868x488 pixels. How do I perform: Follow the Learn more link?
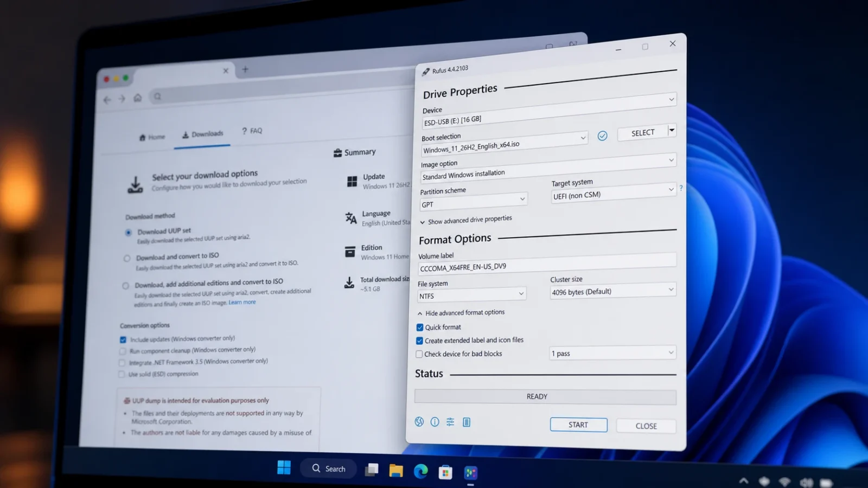(x=242, y=303)
